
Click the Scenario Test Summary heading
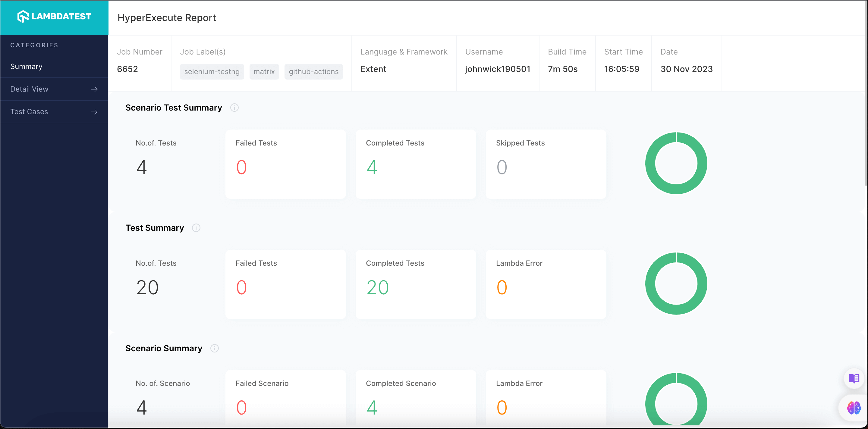[x=174, y=108]
